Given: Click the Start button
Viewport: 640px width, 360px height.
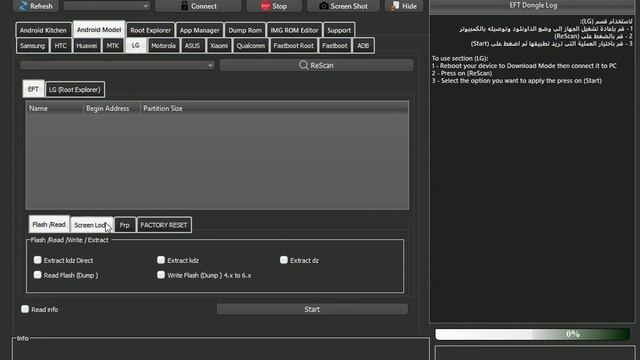Looking at the screenshot, I should [x=312, y=309].
